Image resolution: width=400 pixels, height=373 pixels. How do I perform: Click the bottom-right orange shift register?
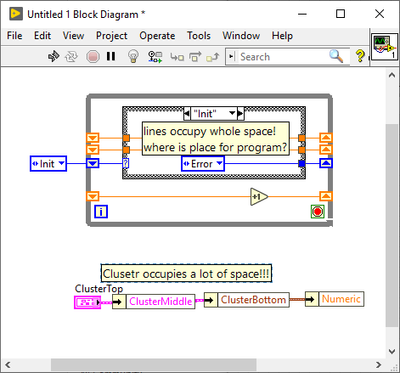pyautogui.click(x=326, y=196)
